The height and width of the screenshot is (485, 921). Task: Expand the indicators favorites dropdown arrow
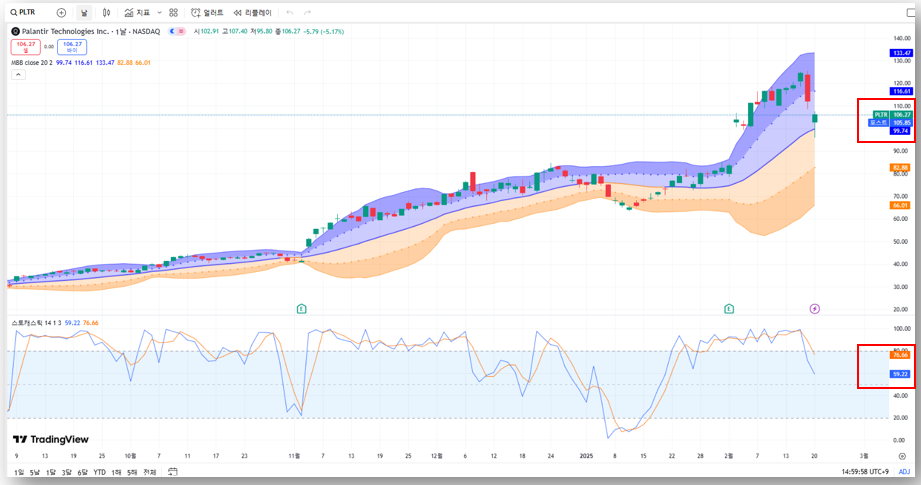(159, 12)
